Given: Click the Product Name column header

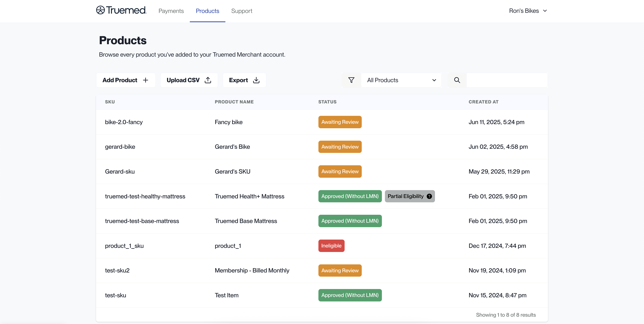Looking at the screenshot, I should pos(234,102).
